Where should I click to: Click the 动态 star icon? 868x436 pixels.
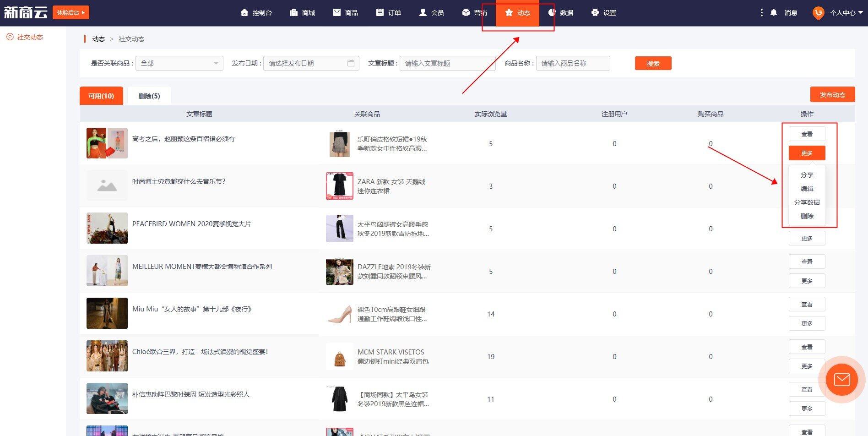click(509, 12)
